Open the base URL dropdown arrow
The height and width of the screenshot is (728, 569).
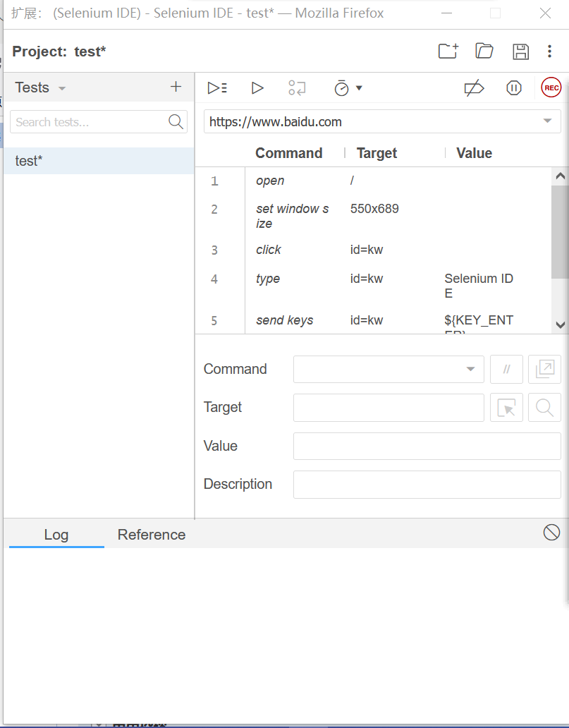click(548, 121)
